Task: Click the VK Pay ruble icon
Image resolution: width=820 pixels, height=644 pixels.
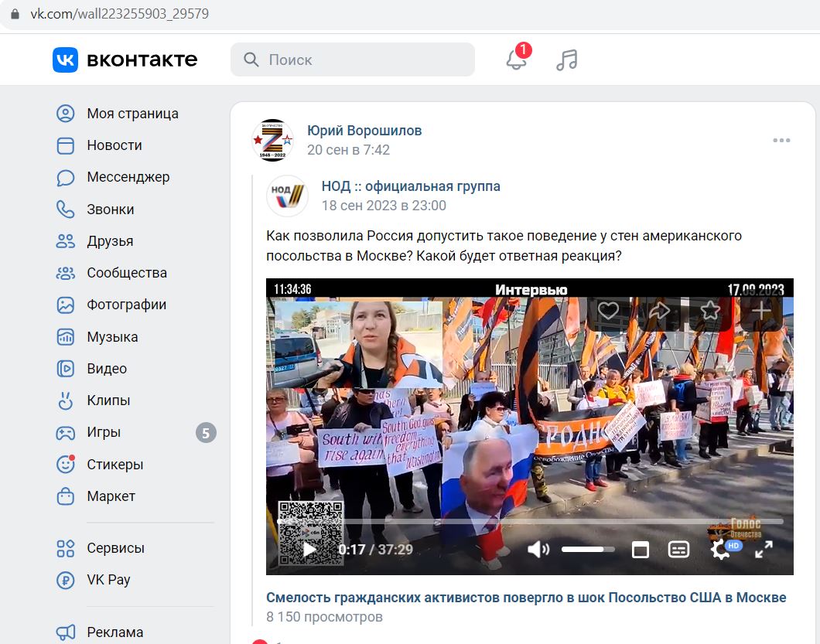Action: click(66, 581)
